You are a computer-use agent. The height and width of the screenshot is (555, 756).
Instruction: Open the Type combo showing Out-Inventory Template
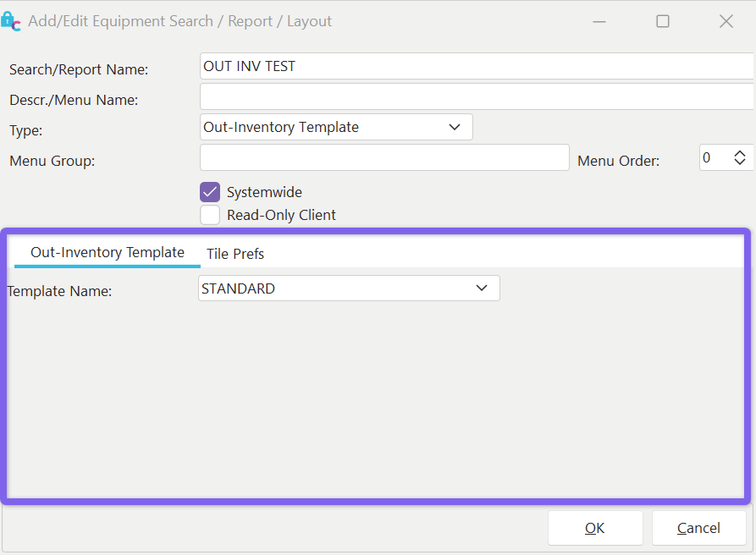(x=322, y=127)
